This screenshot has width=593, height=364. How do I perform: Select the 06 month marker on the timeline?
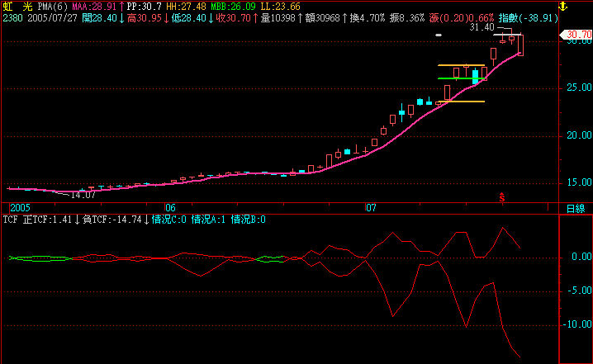171,208
